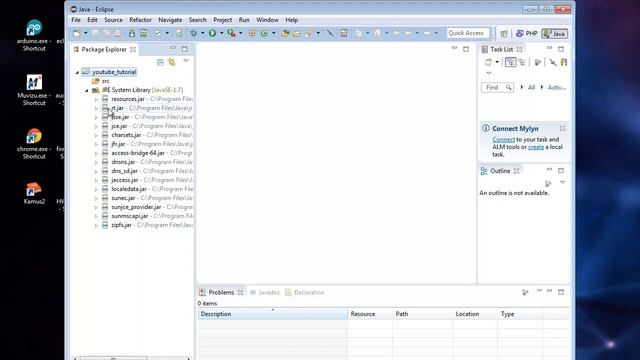Click the Open Perspective icon beside PHP
The height and width of the screenshot is (360, 640).
tap(504, 33)
